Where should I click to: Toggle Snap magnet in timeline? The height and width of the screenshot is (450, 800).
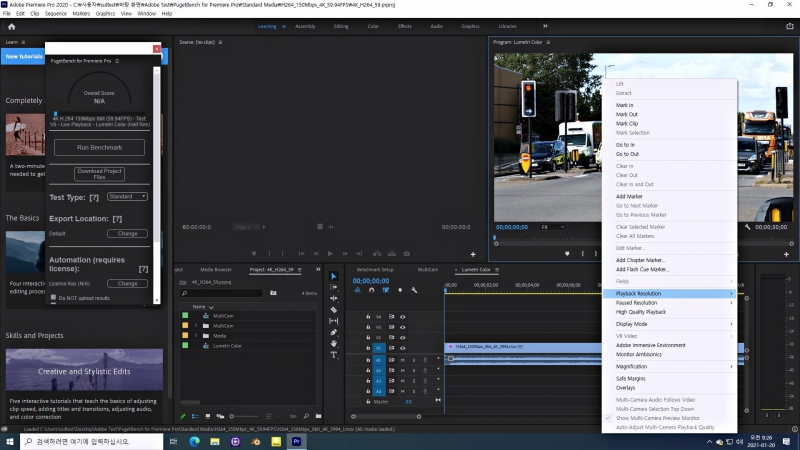371,290
